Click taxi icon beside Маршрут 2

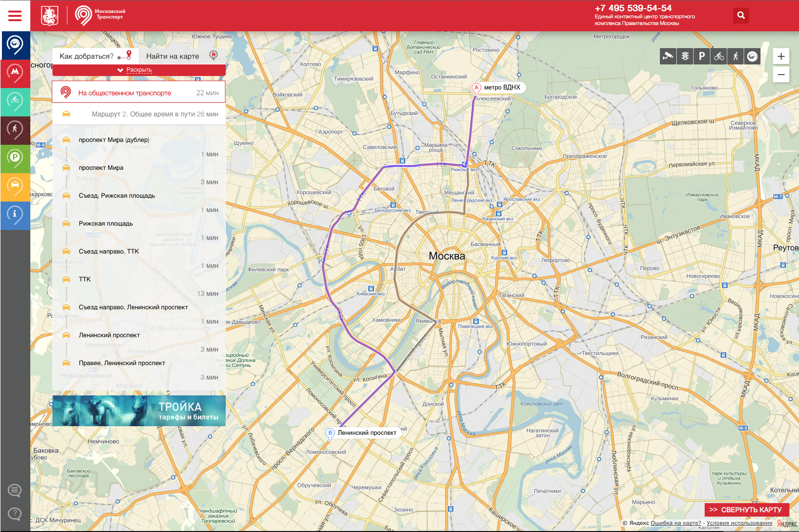[66, 114]
